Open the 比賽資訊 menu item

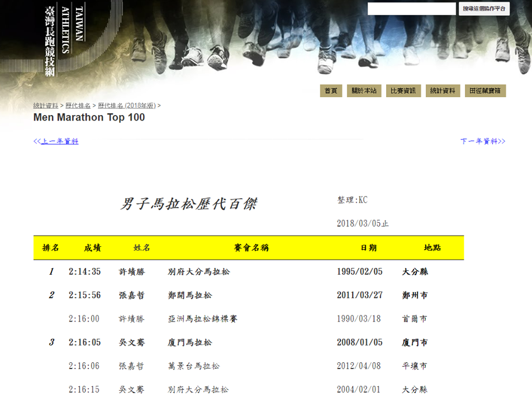point(403,90)
